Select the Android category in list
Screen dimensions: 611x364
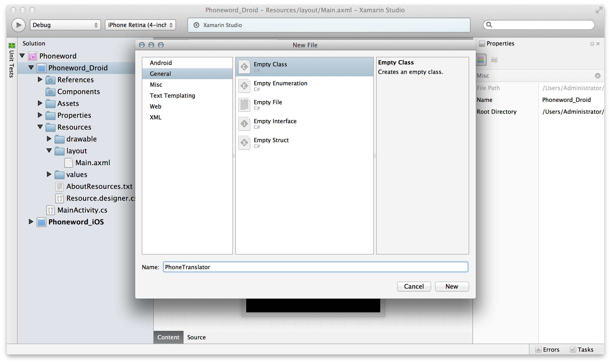[x=161, y=63]
